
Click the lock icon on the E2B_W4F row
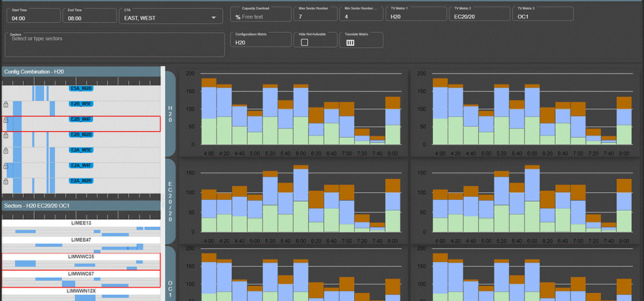(6, 121)
